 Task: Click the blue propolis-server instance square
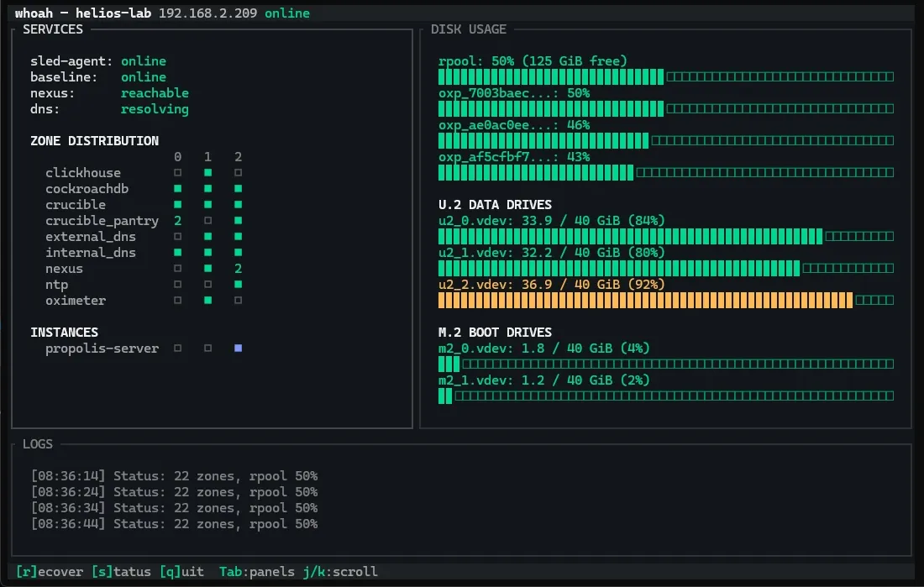[x=239, y=349]
